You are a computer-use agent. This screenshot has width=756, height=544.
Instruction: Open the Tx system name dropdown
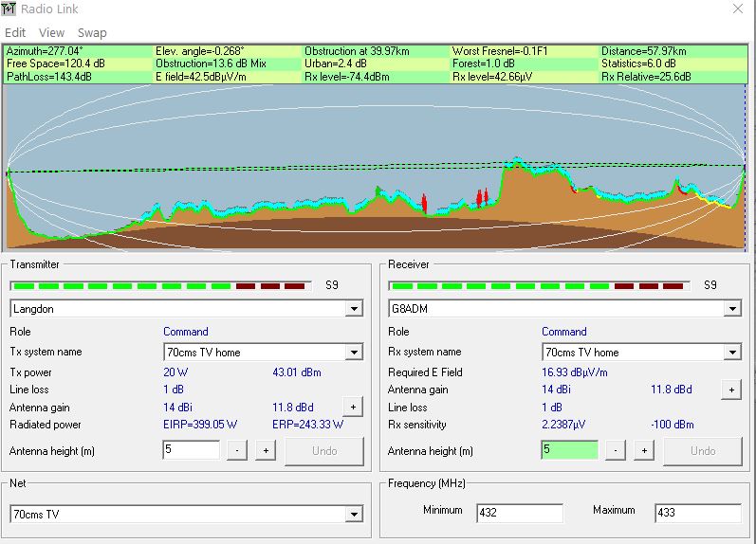coord(354,353)
